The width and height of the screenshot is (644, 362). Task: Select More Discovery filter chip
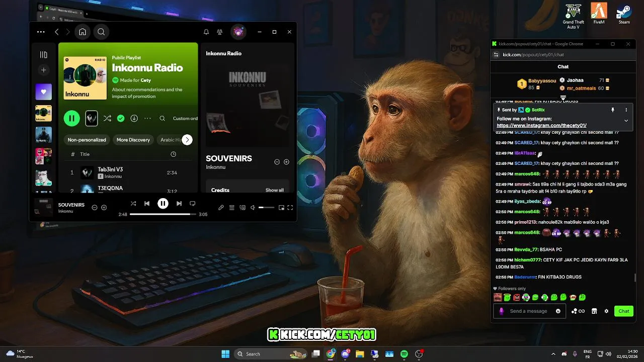[x=133, y=140]
